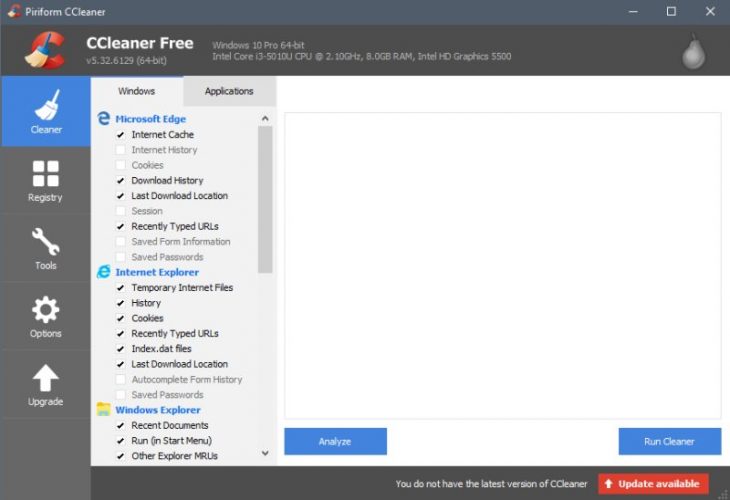Click the Internet Explorer browser icon
The width and height of the screenshot is (730, 500).
tap(103, 272)
